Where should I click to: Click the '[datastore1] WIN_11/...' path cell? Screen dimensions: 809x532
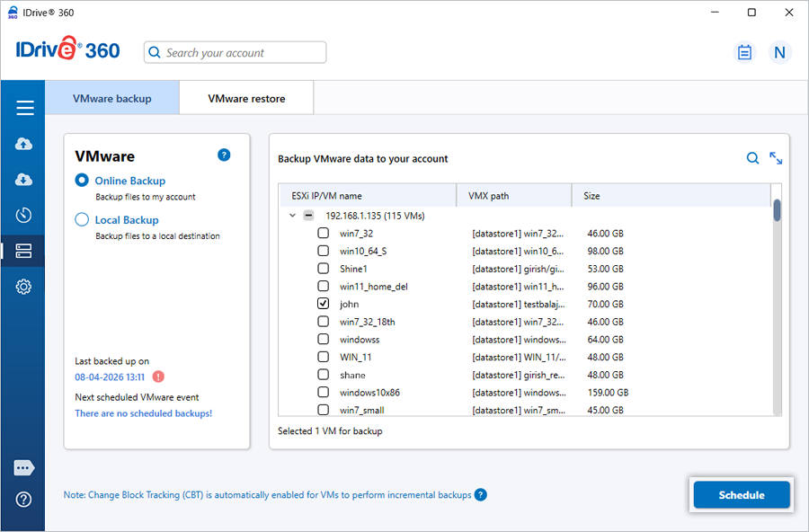click(x=519, y=357)
